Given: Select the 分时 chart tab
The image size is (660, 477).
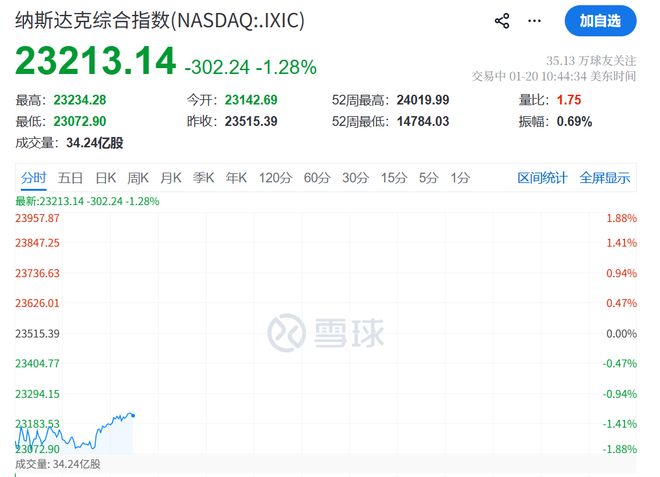Looking at the screenshot, I should point(33,178).
